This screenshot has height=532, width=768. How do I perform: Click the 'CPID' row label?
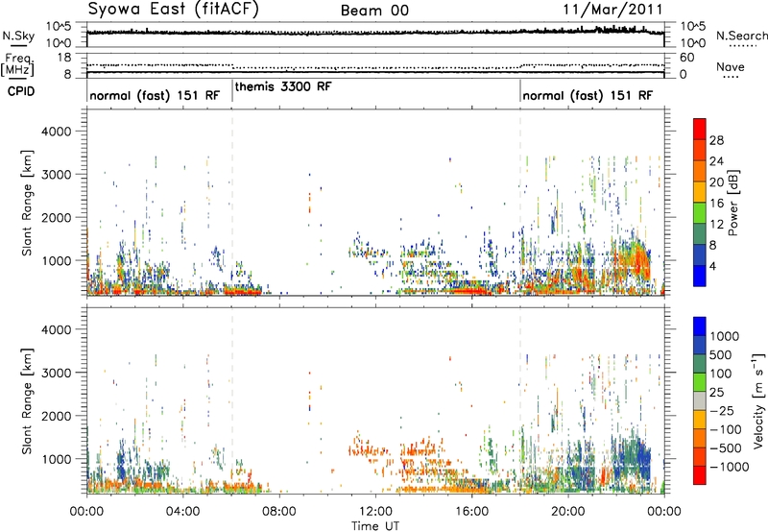coord(21,91)
